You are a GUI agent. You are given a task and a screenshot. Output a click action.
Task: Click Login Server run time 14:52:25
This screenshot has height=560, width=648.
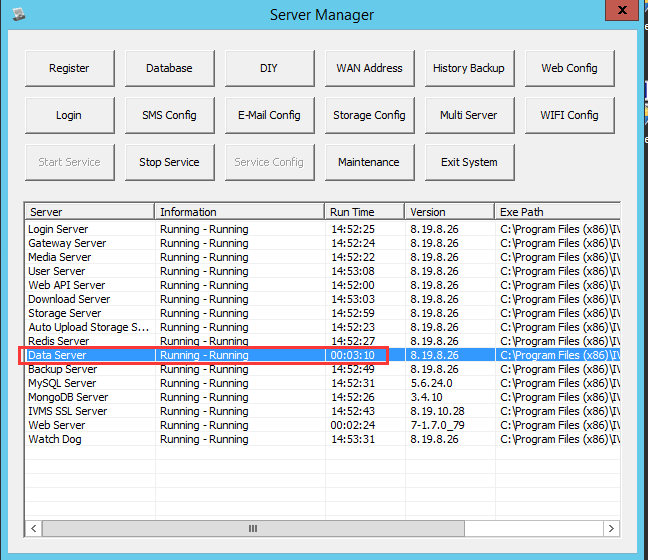tap(353, 229)
